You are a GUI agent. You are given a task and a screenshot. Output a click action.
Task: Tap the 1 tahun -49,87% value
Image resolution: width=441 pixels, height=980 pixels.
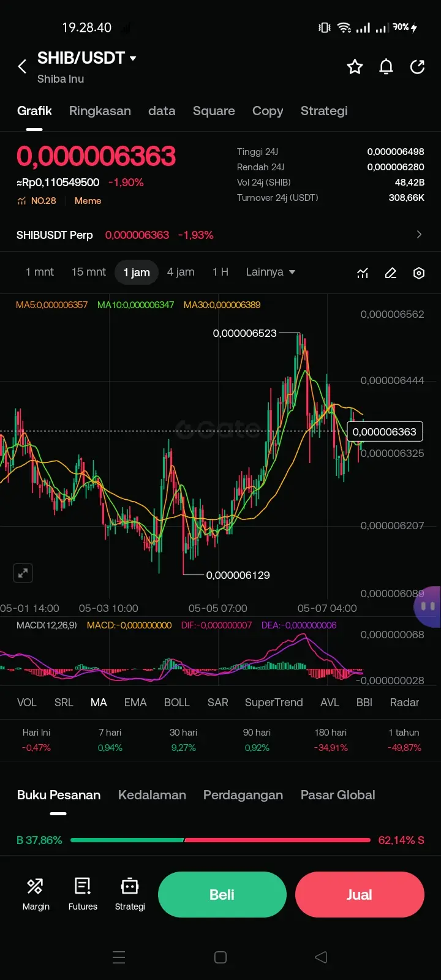[x=404, y=748]
